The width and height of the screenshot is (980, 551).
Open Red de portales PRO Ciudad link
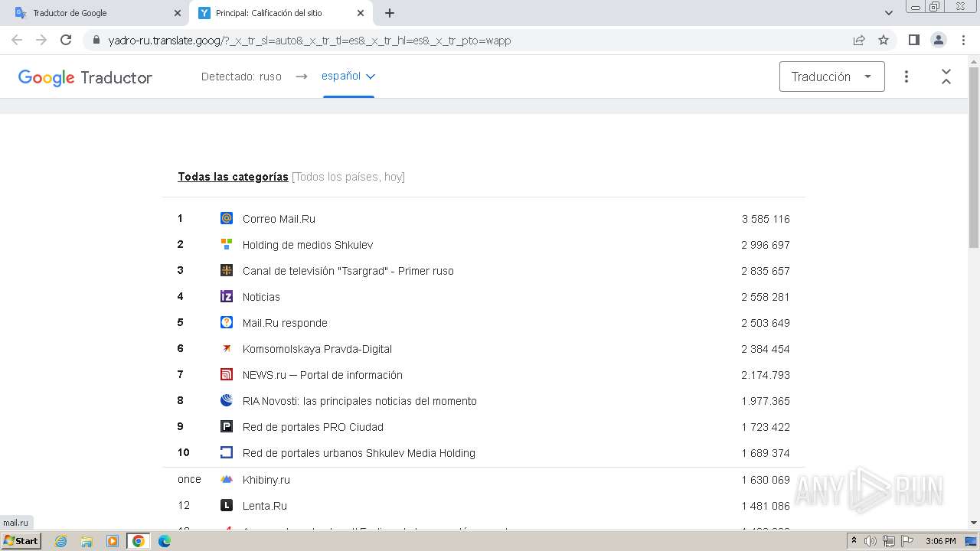(x=313, y=427)
